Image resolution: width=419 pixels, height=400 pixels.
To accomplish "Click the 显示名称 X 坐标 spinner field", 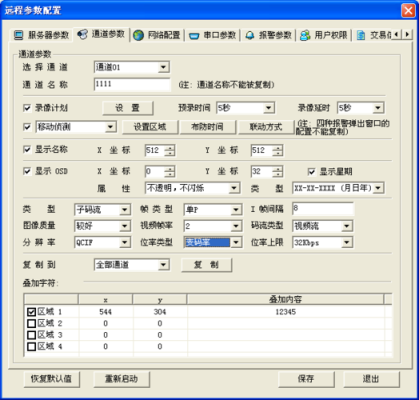I will click(x=160, y=150).
